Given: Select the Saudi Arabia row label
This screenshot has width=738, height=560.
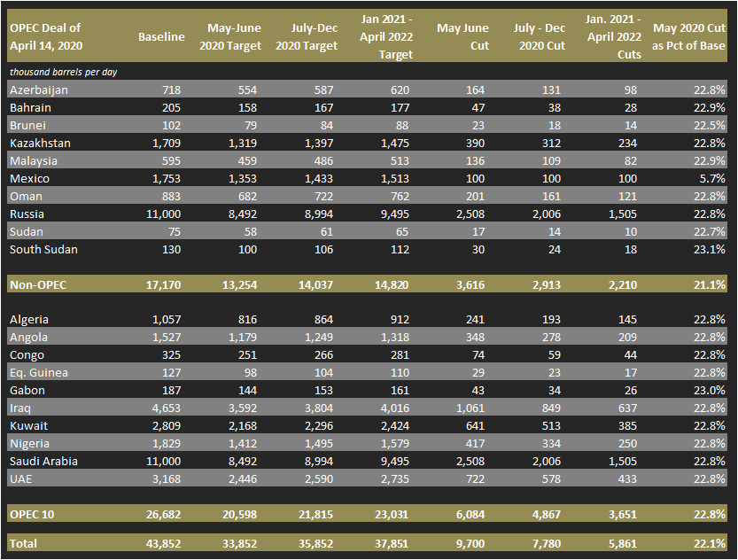Looking at the screenshot, I should (43, 461).
